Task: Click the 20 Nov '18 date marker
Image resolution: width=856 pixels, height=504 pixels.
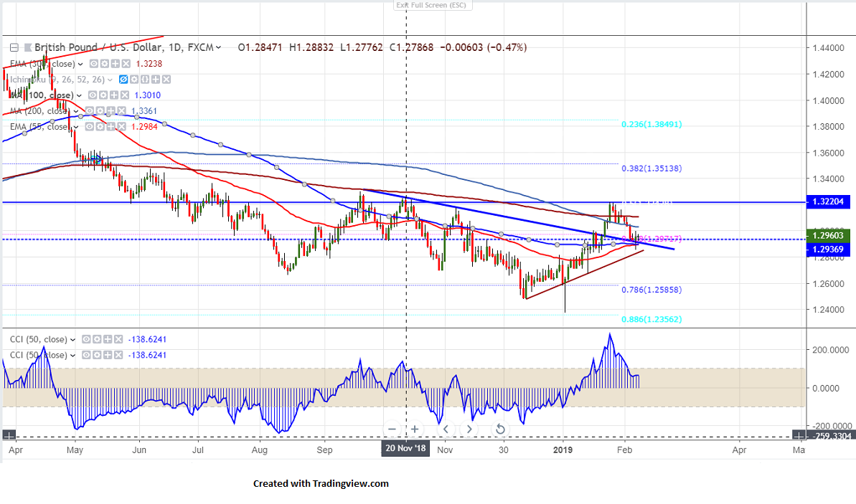Action: [405, 448]
